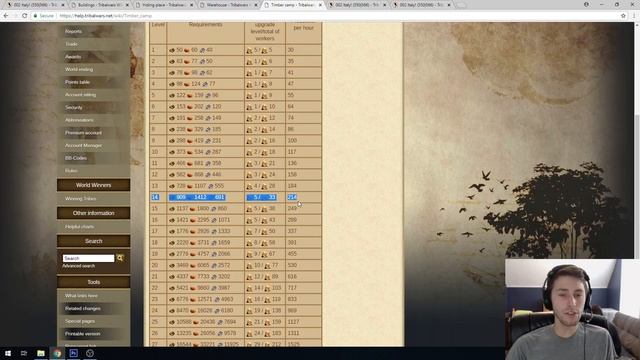Open the Advanced search link

(x=78, y=266)
